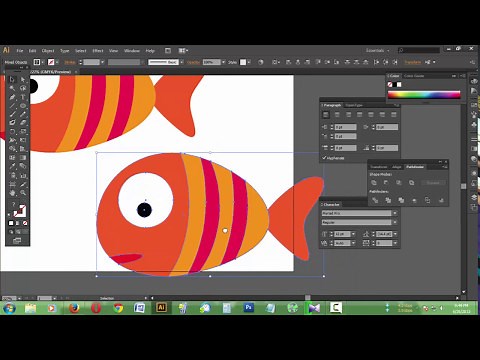Open the File menu
The width and height of the screenshot is (480, 360).
point(20,51)
